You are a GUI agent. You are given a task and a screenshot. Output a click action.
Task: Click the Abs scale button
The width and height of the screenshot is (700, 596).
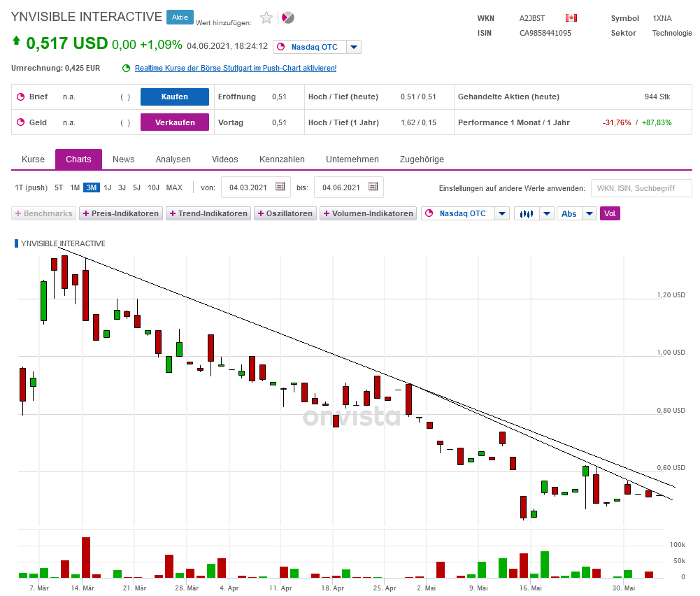click(x=569, y=214)
